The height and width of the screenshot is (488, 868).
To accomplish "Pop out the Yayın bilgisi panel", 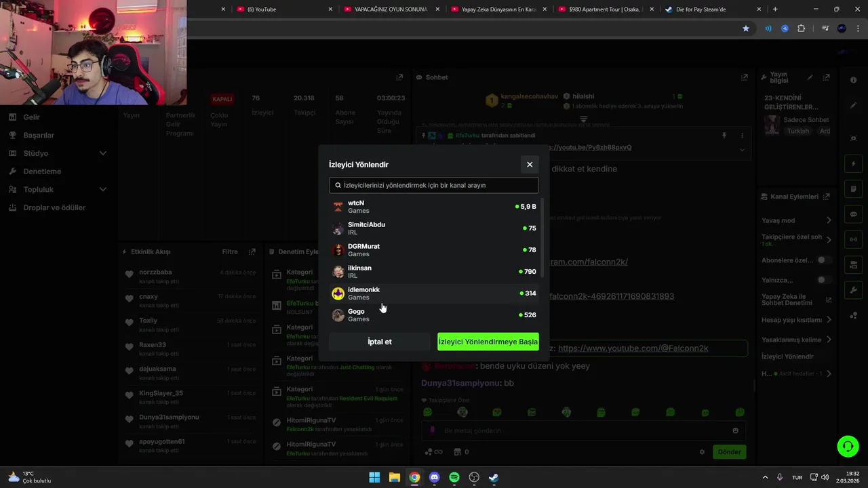I will 827,77.
